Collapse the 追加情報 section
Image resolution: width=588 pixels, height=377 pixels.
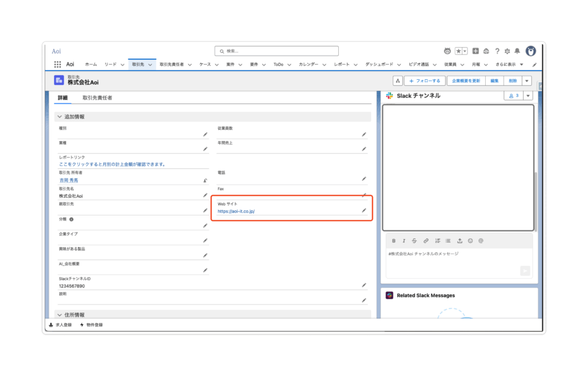[x=60, y=117]
